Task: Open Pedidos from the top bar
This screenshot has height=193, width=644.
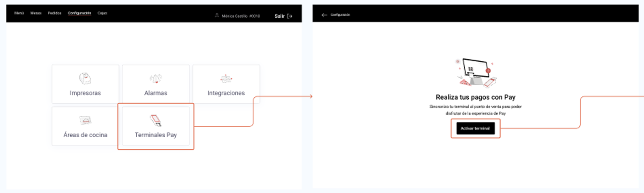Action: tap(54, 13)
